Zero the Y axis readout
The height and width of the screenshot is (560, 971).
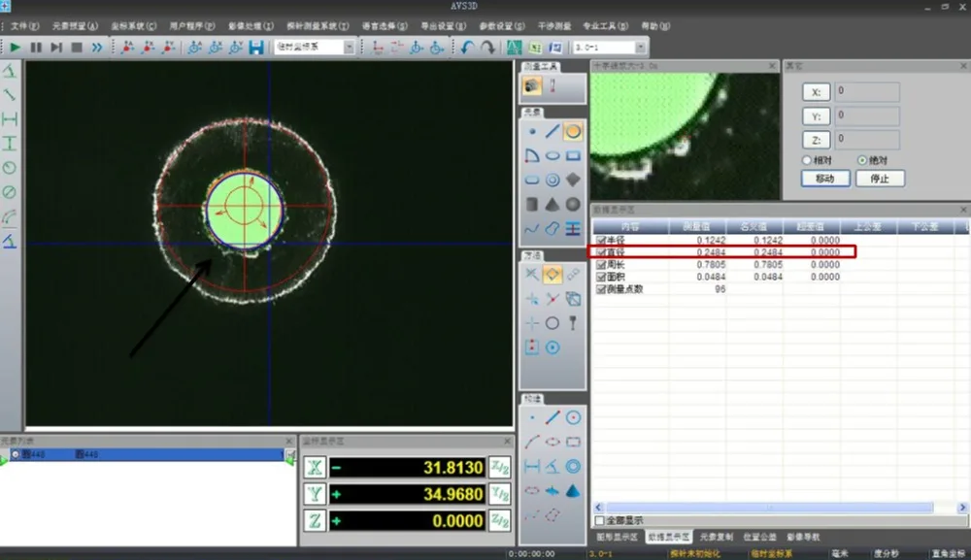click(x=315, y=494)
